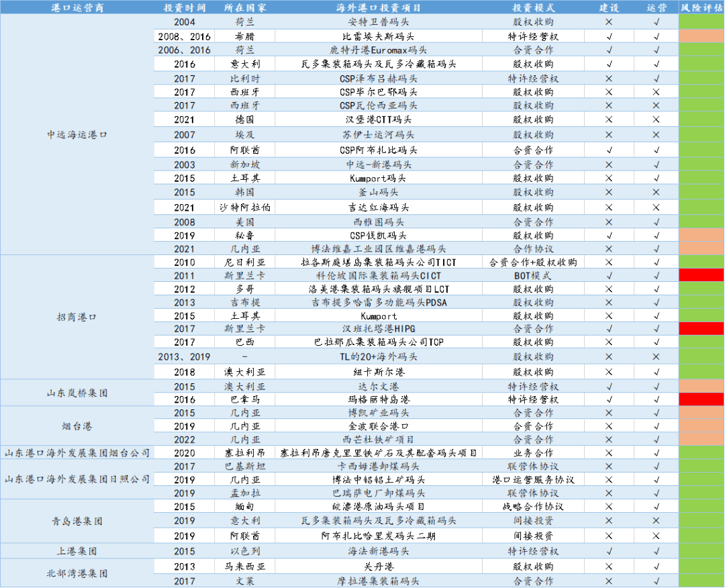Select the 吉达红海码头 cell

point(379,207)
